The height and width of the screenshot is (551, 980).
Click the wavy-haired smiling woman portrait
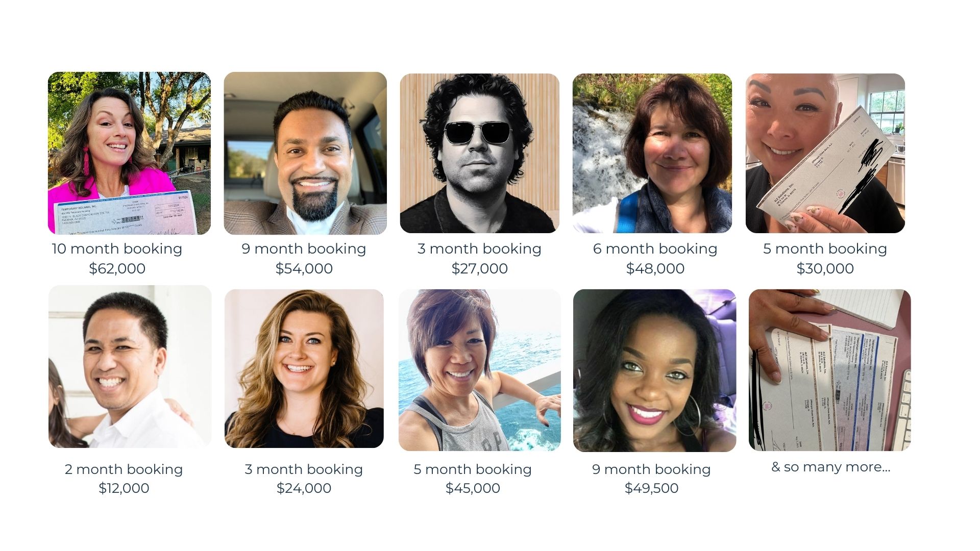304,368
